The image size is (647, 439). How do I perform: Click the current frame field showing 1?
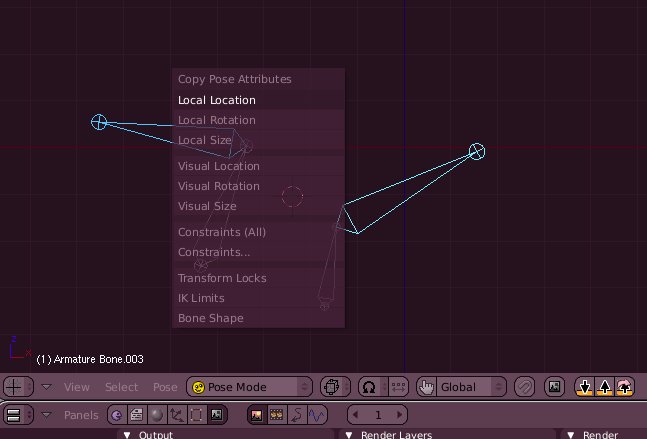378,415
